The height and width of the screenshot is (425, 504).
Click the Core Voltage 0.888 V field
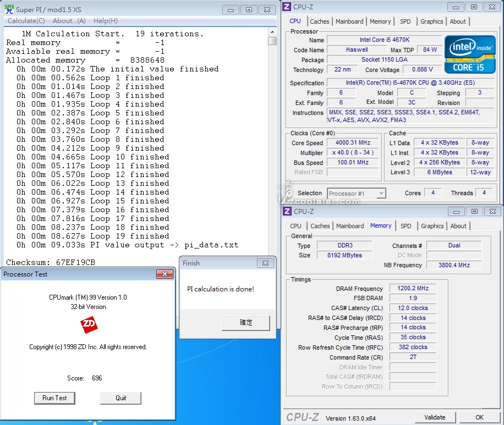coord(423,69)
